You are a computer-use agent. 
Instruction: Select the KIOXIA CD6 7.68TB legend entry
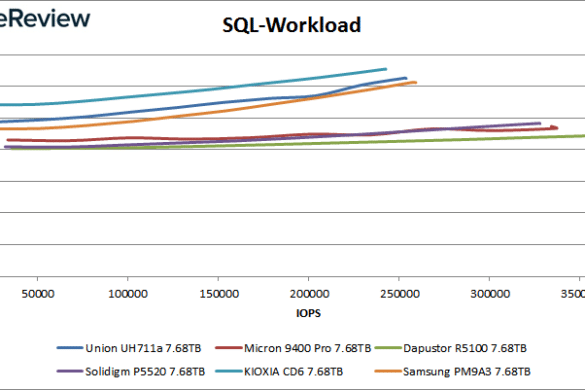279,372
